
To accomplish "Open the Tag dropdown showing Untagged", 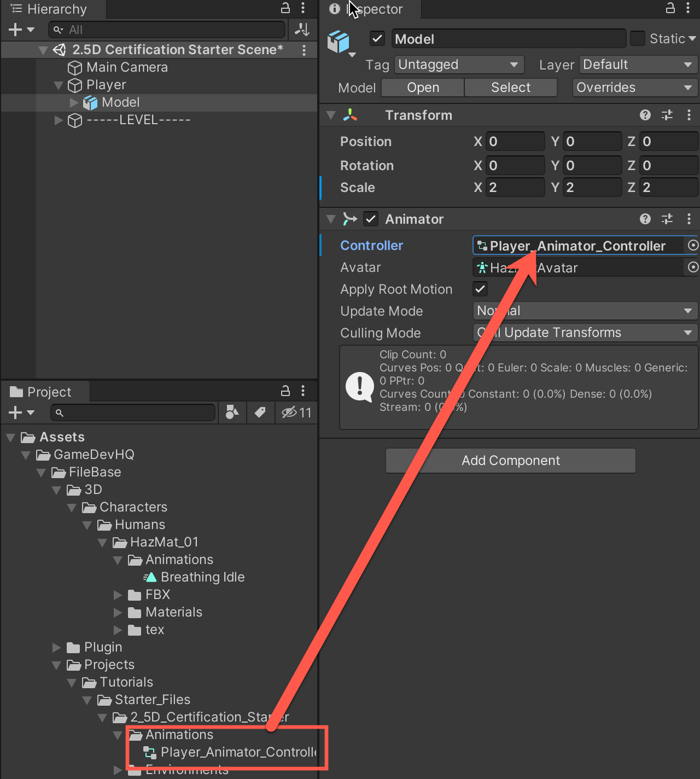I will 459,65.
